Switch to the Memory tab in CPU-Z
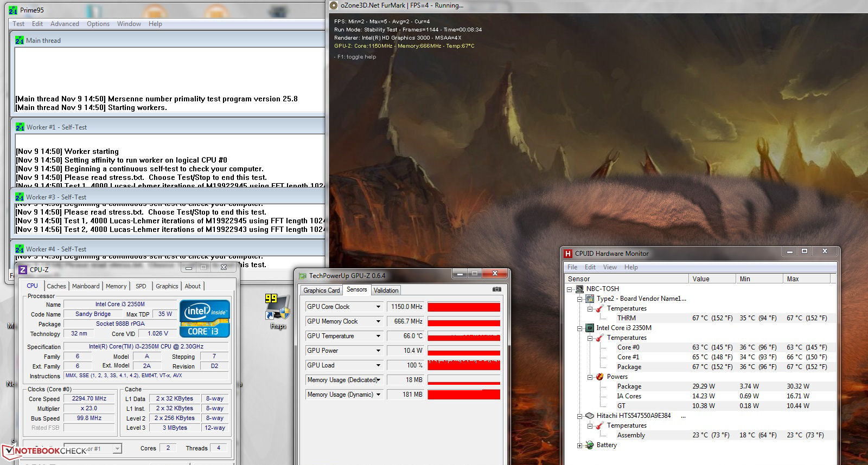868x465 pixels. [116, 286]
